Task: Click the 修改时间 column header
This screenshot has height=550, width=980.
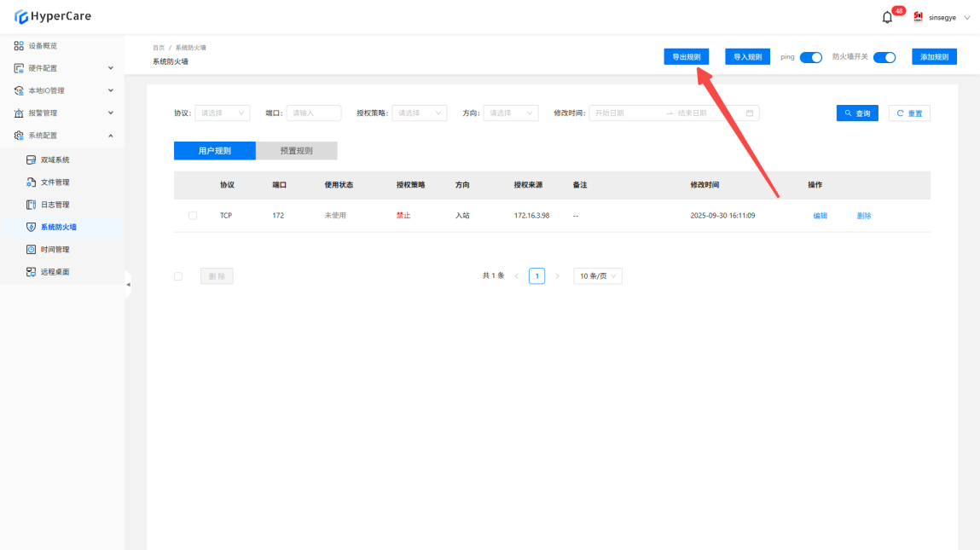Action: [705, 185]
